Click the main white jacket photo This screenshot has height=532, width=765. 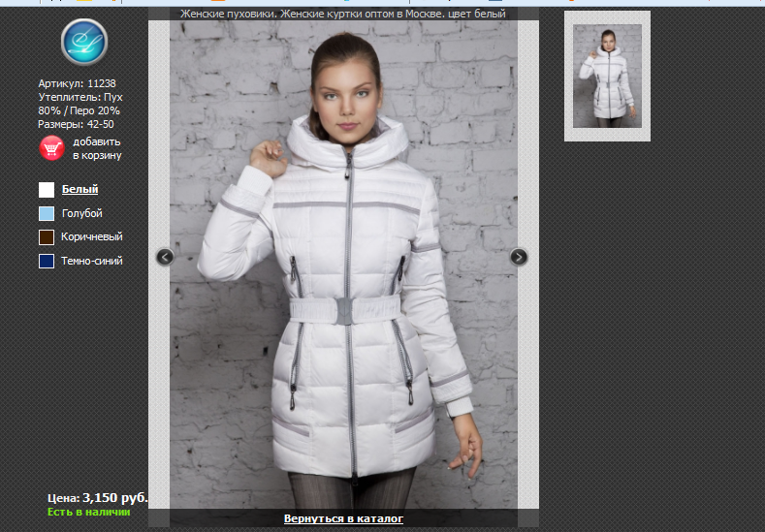point(343,291)
